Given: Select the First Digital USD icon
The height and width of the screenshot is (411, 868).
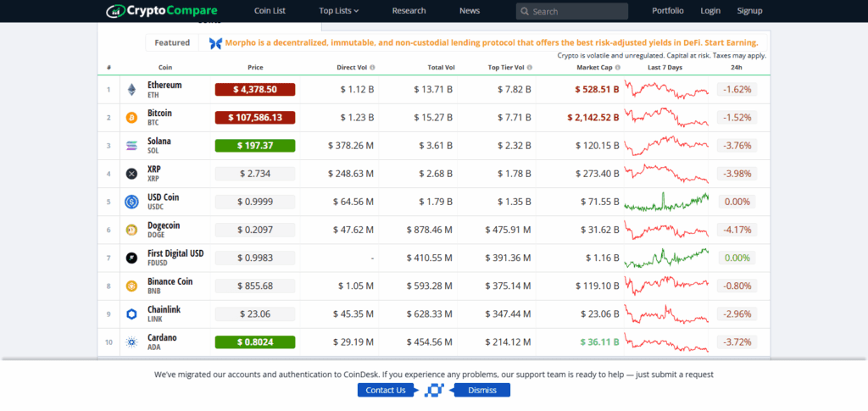Looking at the screenshot, I should point(131,258).
